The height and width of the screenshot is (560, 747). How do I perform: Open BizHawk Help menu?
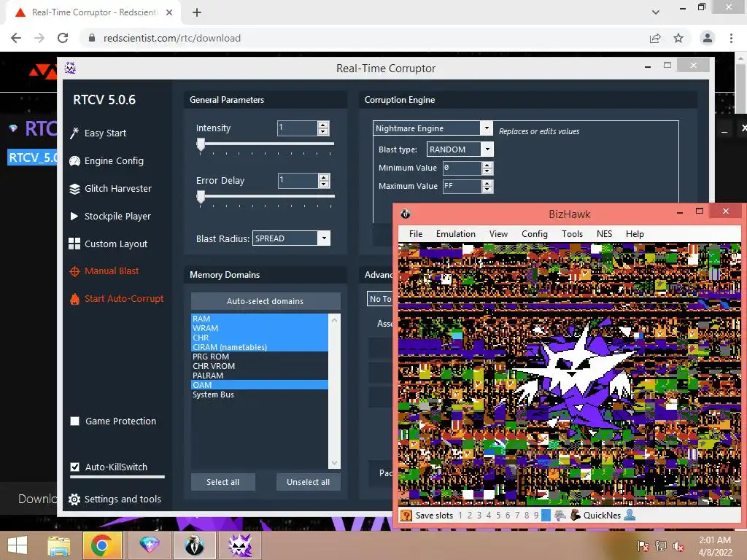coord(635,234)
